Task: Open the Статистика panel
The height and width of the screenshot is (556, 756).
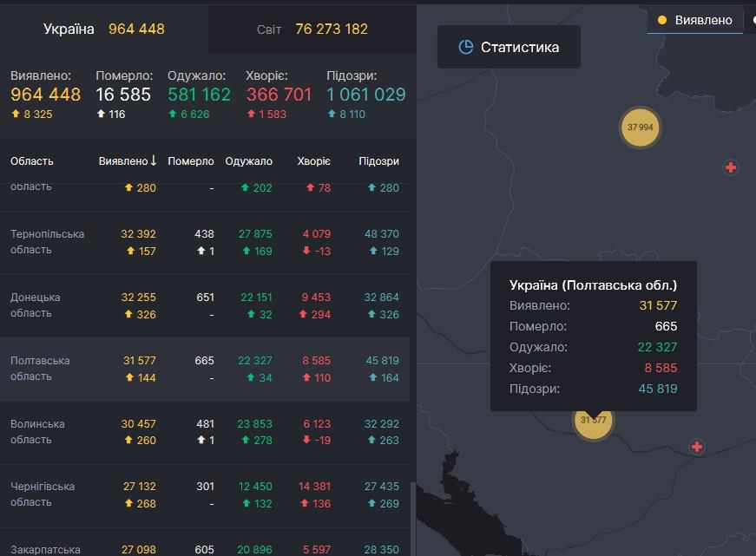Action: pos(509,47)
